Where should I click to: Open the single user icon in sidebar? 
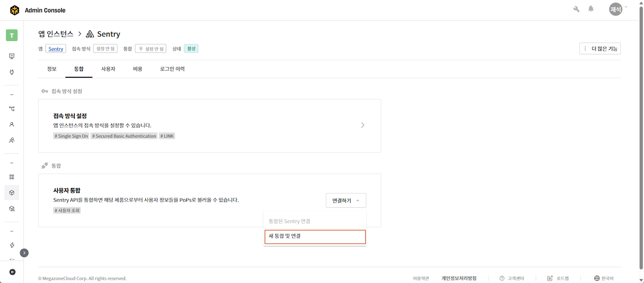[12, 124]
